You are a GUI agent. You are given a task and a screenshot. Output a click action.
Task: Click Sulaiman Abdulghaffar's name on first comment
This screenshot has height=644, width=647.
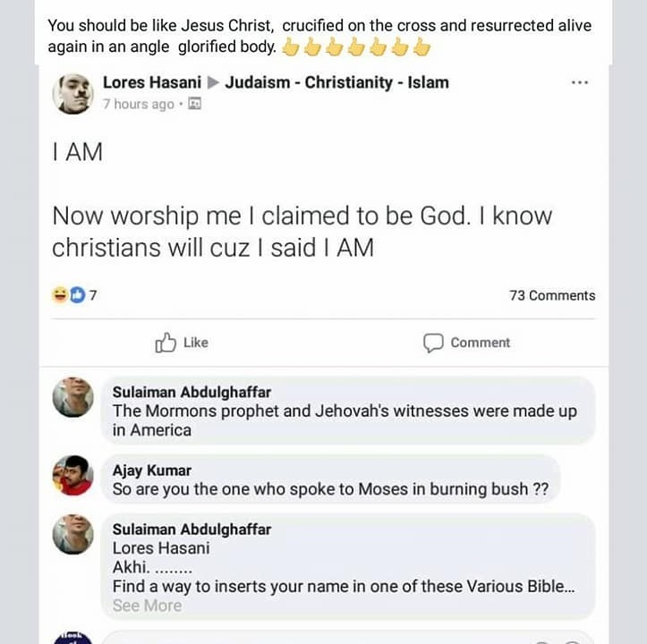pyautogui.click(x=192, y=392)
